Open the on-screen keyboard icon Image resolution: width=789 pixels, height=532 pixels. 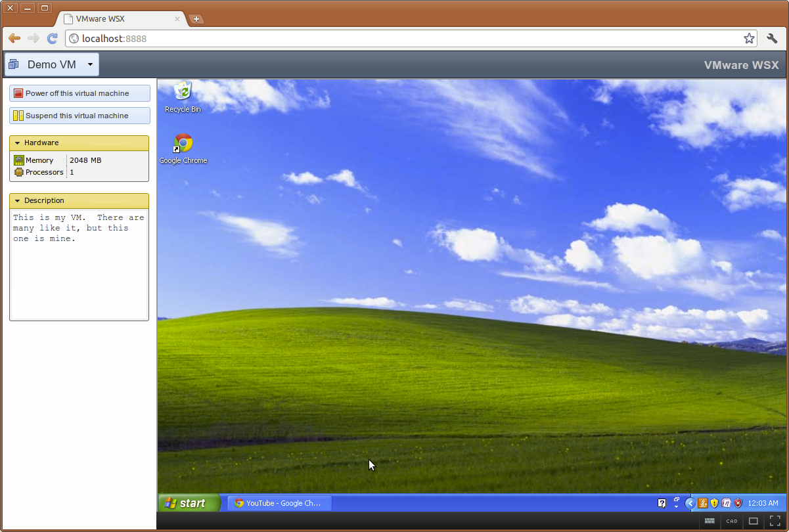(x=710, y=521)
